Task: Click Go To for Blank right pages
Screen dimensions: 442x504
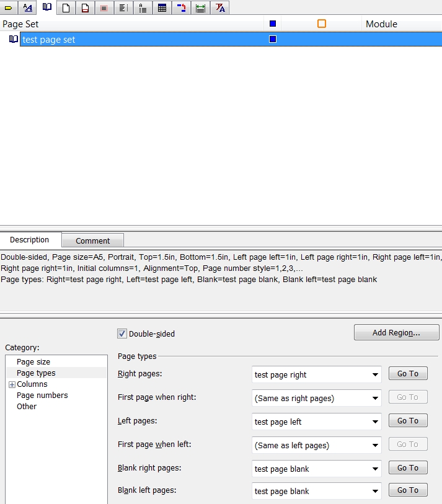Action: click(408, 467)
